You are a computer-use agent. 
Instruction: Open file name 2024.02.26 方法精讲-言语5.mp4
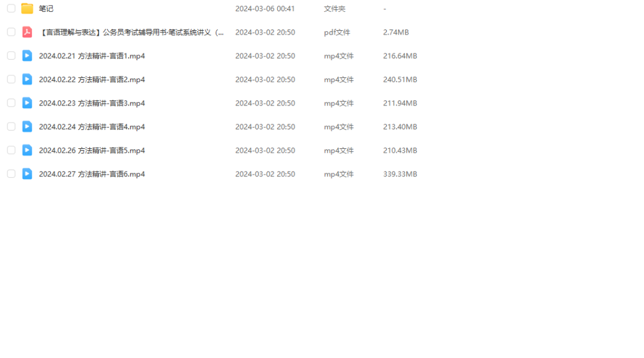pos(92,151)
